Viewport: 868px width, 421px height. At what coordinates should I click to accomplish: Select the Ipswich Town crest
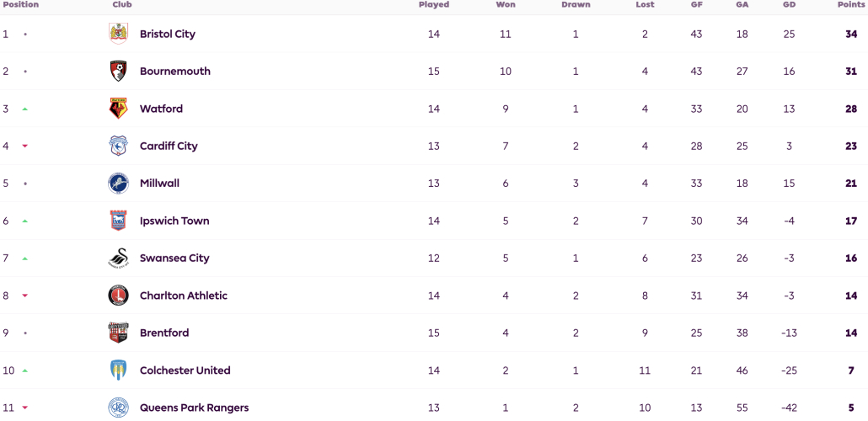pyautogui.click(x=118, y=221)
